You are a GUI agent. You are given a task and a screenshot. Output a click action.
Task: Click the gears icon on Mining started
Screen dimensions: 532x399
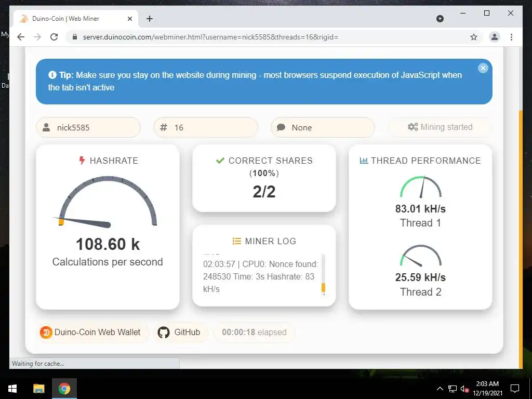tap(413, 127)
